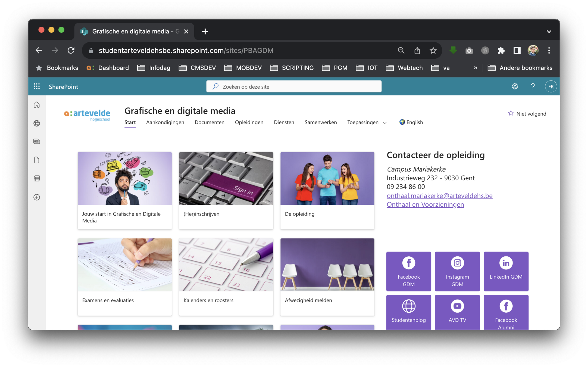This screenshot has height=367, width=588.
Task: Bookmark this page with the star icon
Action: click(433, 51)
